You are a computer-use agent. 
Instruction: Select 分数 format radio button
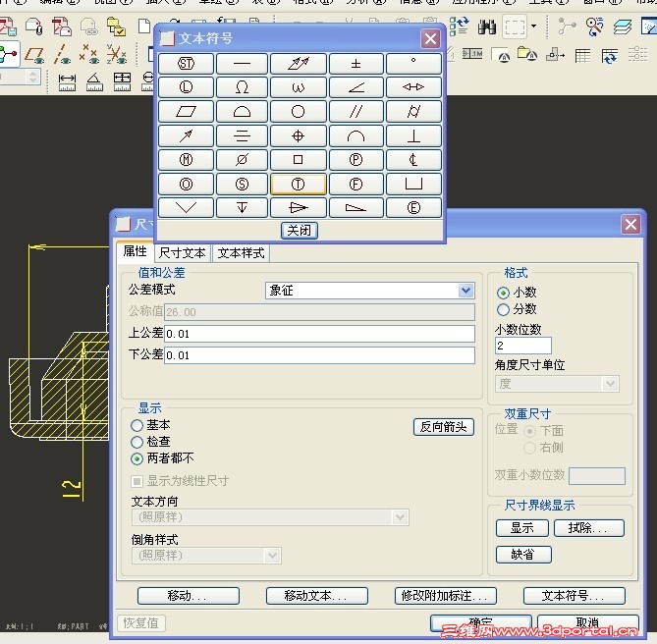pos(503,309)
